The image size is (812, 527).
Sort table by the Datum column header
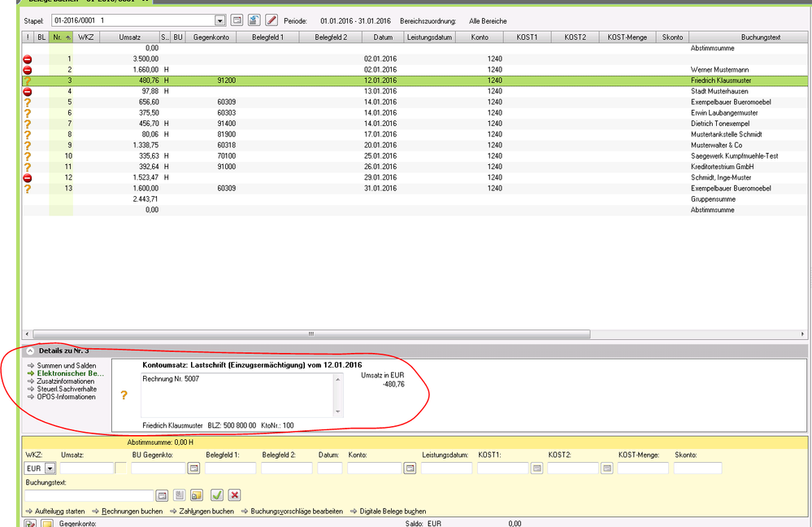coord(383,37)
